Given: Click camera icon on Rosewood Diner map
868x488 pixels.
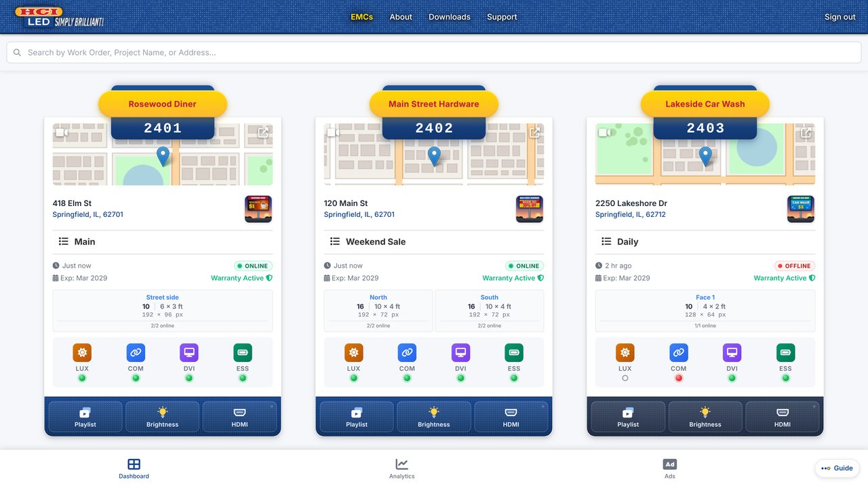Looking at the screenshot, I should [x=62, y=133].
